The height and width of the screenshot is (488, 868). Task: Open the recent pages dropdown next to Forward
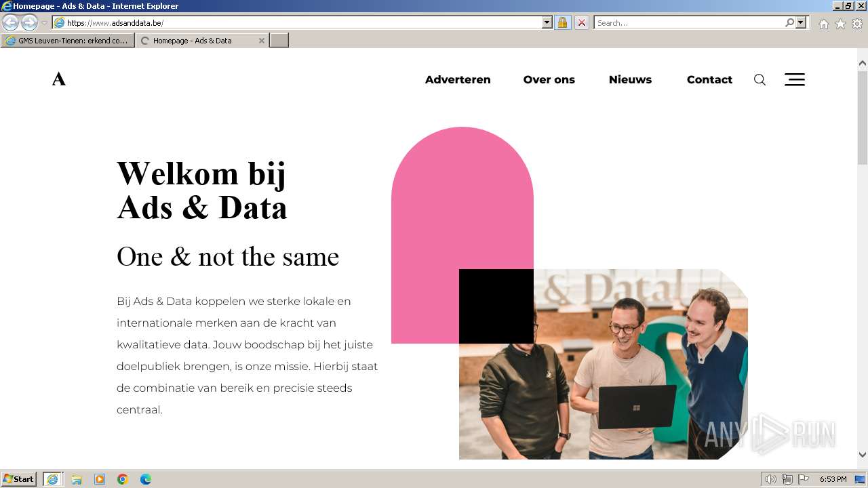(44, 22)
